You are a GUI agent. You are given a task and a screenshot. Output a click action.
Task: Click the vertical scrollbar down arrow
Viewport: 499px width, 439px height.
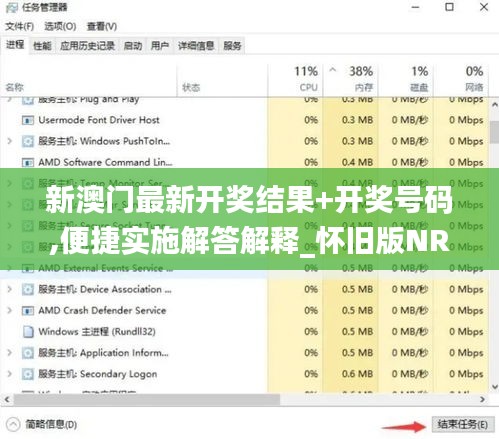[x=494, y=387]
